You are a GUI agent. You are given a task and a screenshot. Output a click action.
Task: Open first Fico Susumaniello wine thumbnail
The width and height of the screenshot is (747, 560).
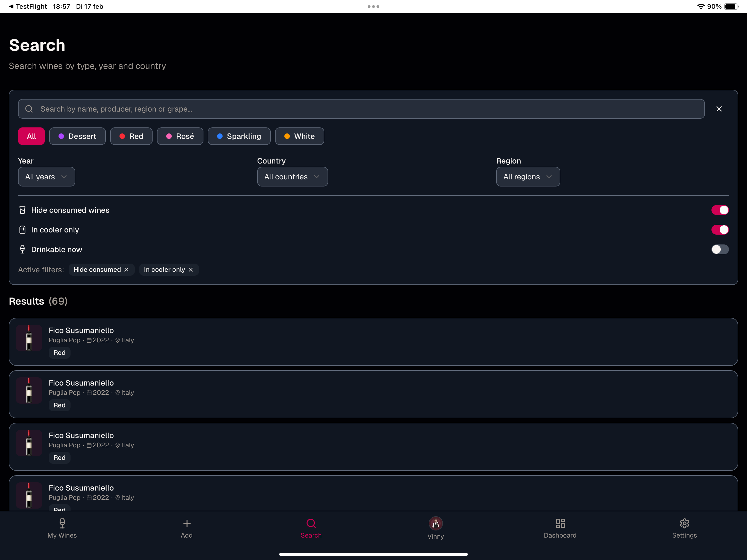coord(29,338)
